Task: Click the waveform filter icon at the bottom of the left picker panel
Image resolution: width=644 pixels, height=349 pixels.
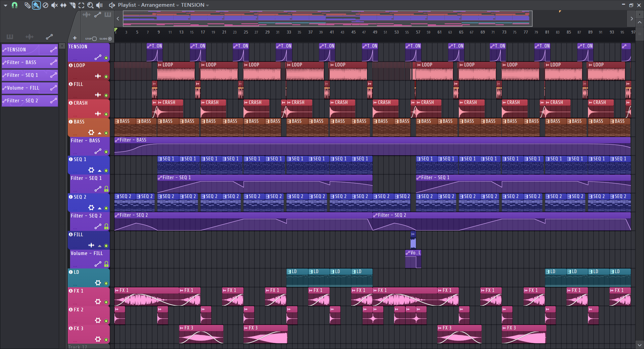Action: tap(30, 37)
